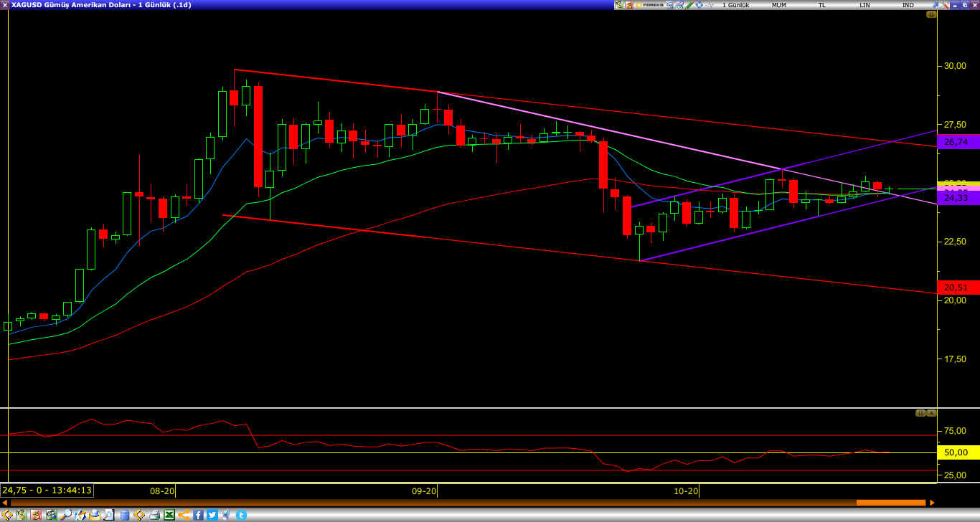Click the yellow 50,00 RSI level label

[958, 452]
